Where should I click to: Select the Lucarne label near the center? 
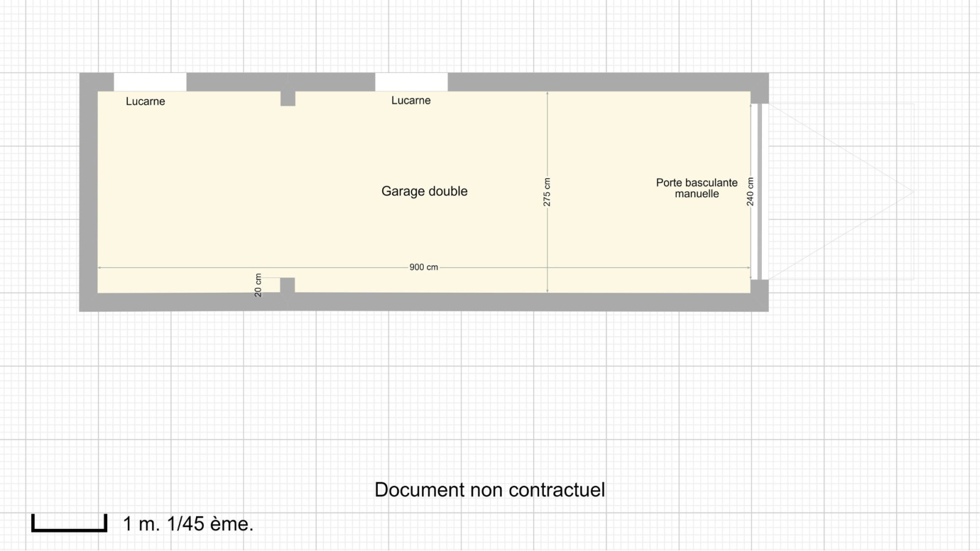410,100
